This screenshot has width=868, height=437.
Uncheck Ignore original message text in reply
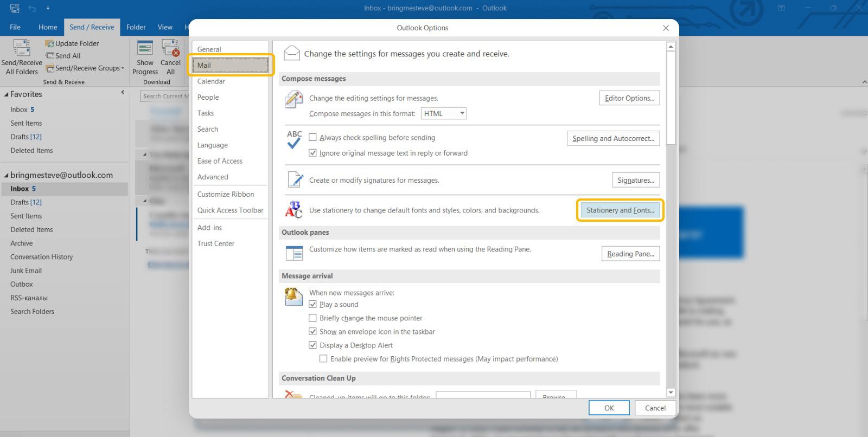[x=312, y=153]
